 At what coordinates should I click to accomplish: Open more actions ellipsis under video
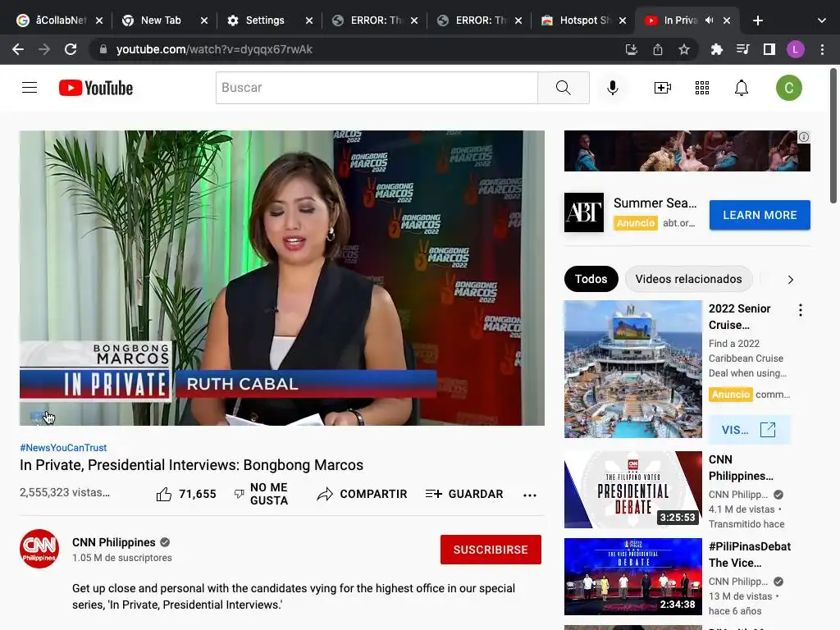pyautogui.click(x=529, y=495)
